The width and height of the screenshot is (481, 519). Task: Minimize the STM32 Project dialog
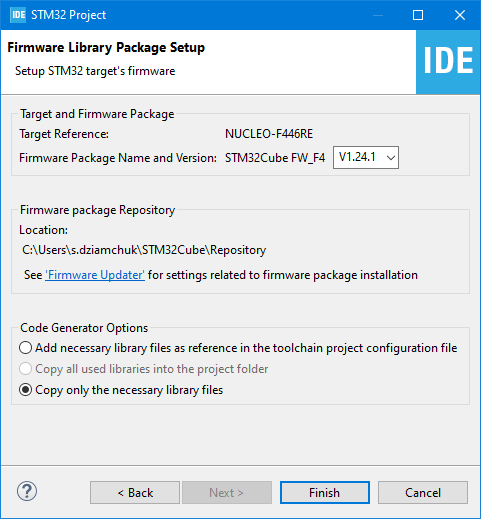[x=378, y=15]
